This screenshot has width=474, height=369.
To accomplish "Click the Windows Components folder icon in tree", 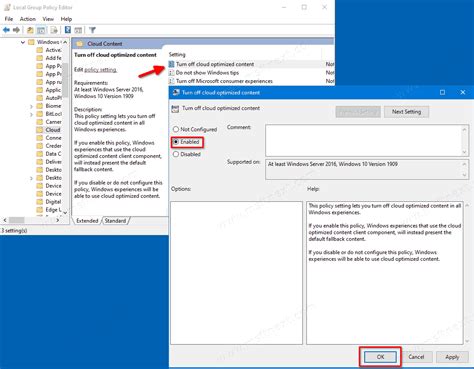I will tap(31, 42).
